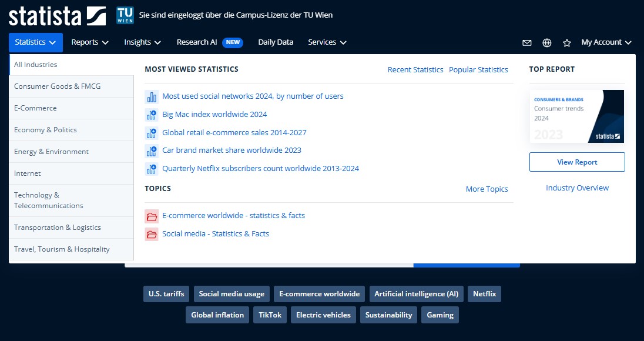Open Research AI page
The width and height of the screenshot is (644, 341).
(x=197, y=42)
